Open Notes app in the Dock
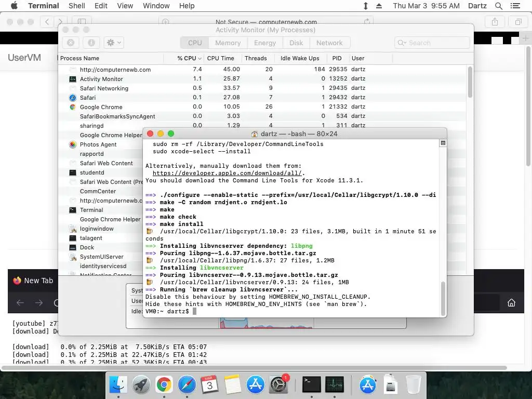 [x=232, y=385]
